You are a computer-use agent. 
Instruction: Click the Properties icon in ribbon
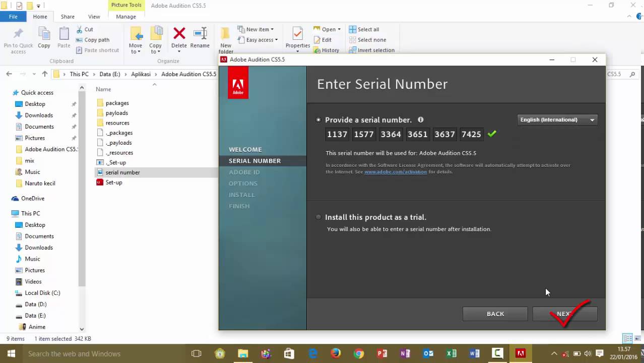coord(297,34)
